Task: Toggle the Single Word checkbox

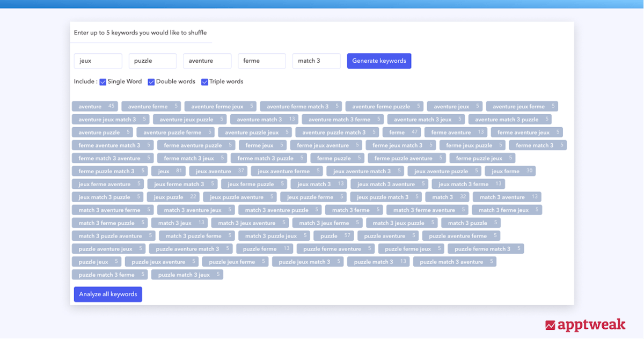Action: tap(103, 82)
